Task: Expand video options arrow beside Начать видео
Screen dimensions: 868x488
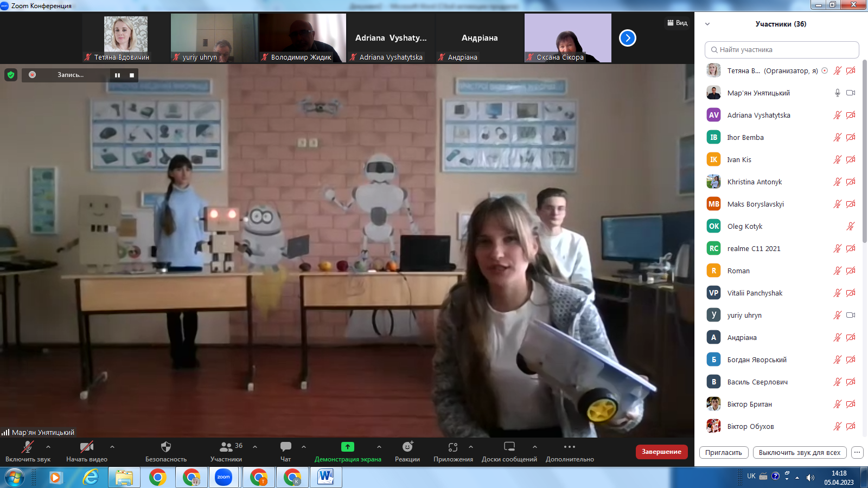Action: pos(112,447)
